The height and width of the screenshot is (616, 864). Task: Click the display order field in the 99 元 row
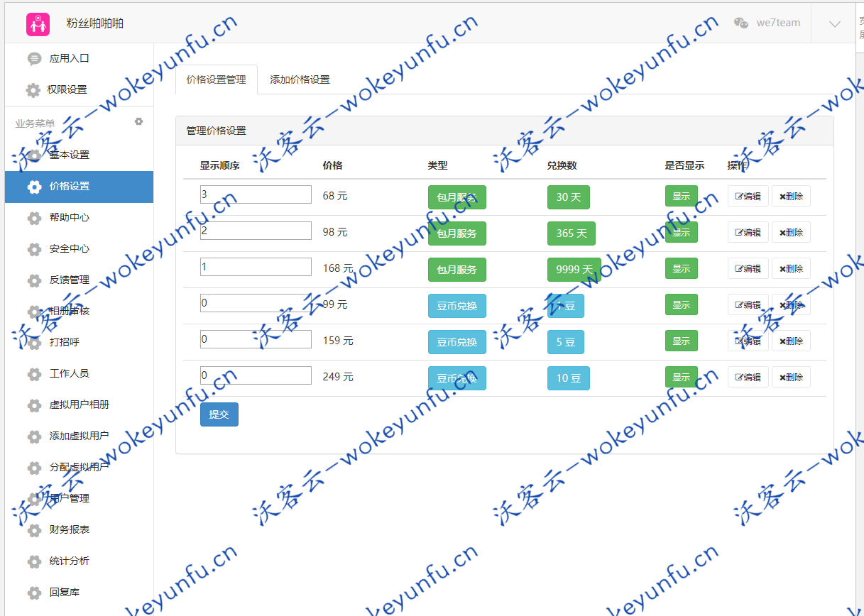tap(256, 303)
